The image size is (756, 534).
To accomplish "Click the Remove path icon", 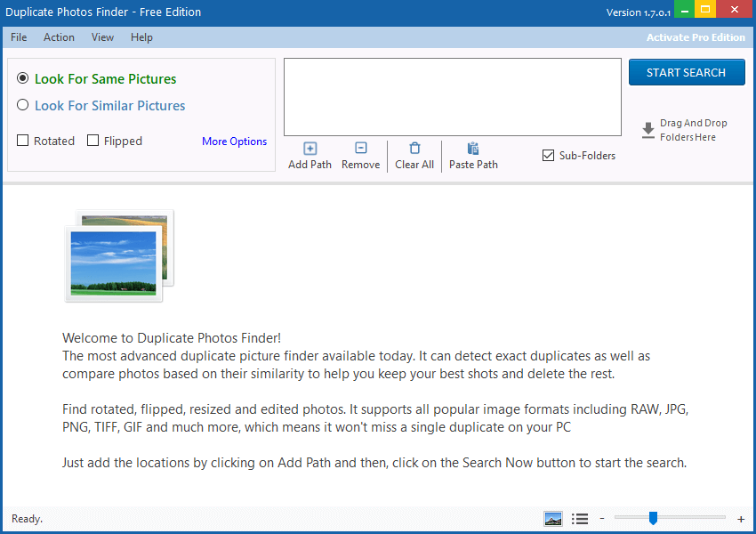I will coord(360,150).
